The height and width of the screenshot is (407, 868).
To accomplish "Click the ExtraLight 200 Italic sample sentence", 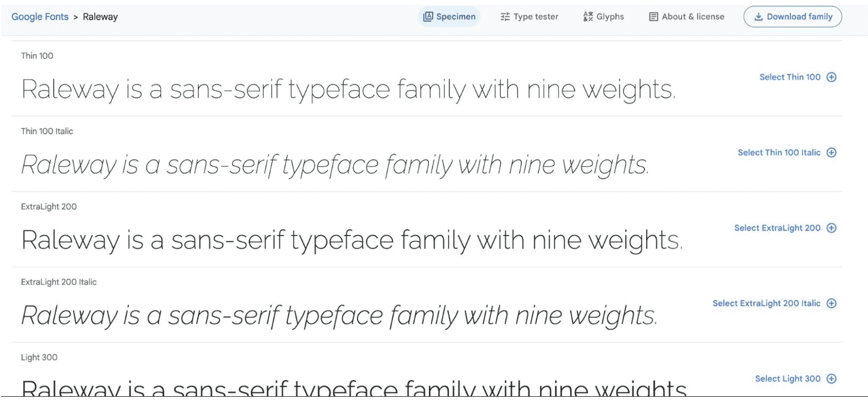I will coord(339,316).
